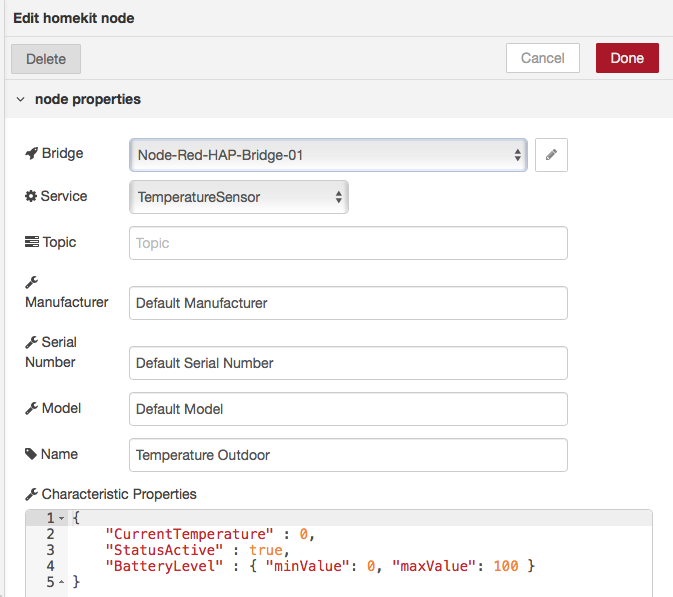
Task: Click the "minValue" key on line 4
Action: point(308,566)
